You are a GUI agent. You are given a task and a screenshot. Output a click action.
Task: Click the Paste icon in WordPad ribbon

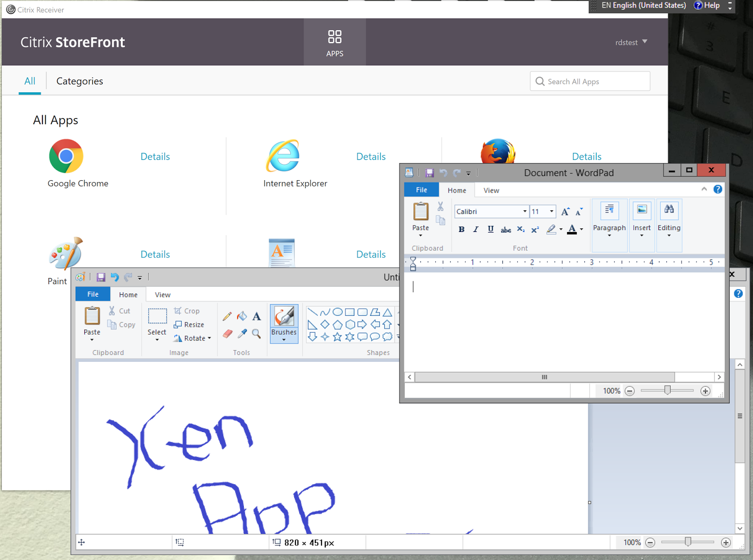pyautogui.click(x=421, y=211)
